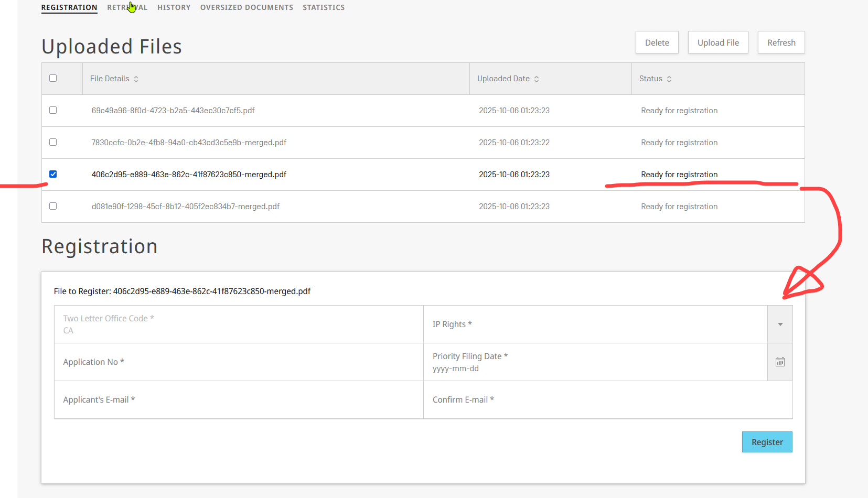Focus the Application No input field
Image resolution: width=868 pixels, height=498 pixels.
[x=239, y=362]
